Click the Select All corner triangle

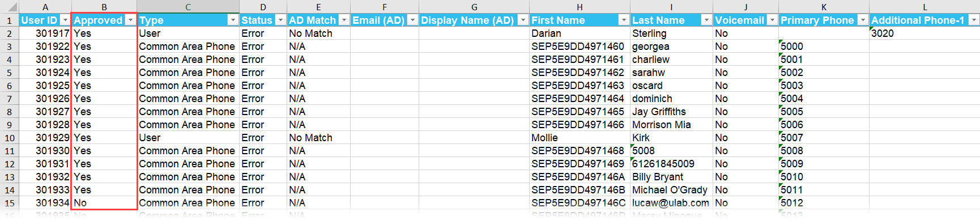10,7
